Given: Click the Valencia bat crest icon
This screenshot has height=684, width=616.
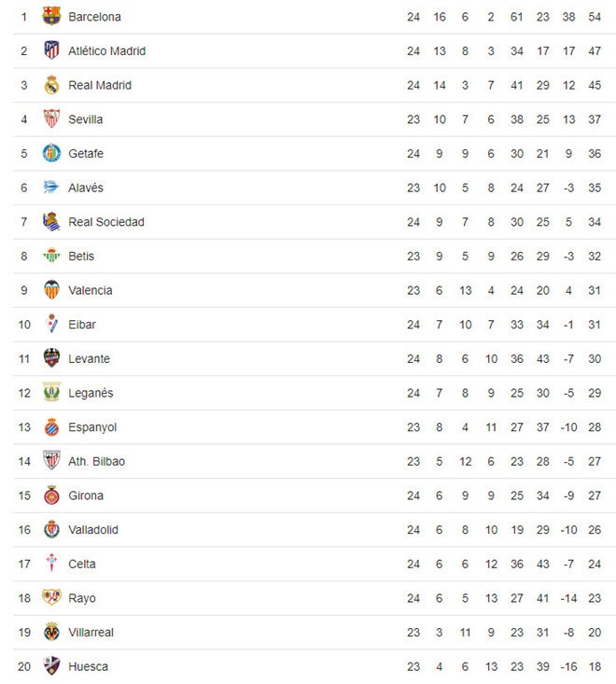Looking at the screenshot, I should [x=51, y=290].
